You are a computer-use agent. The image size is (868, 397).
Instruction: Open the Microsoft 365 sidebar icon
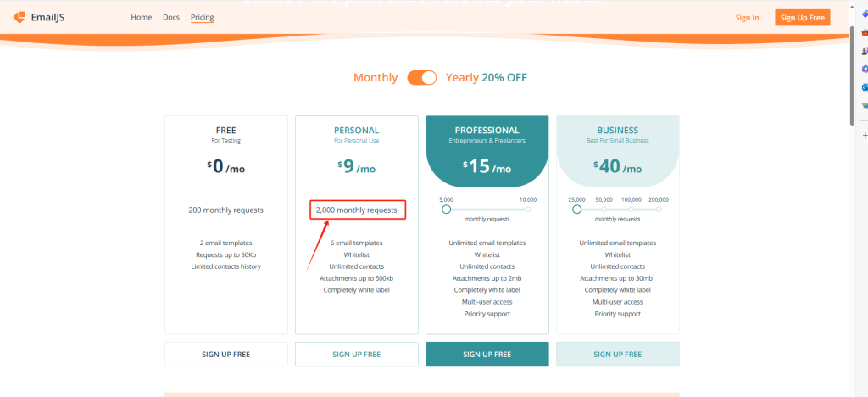coord(864,70)
